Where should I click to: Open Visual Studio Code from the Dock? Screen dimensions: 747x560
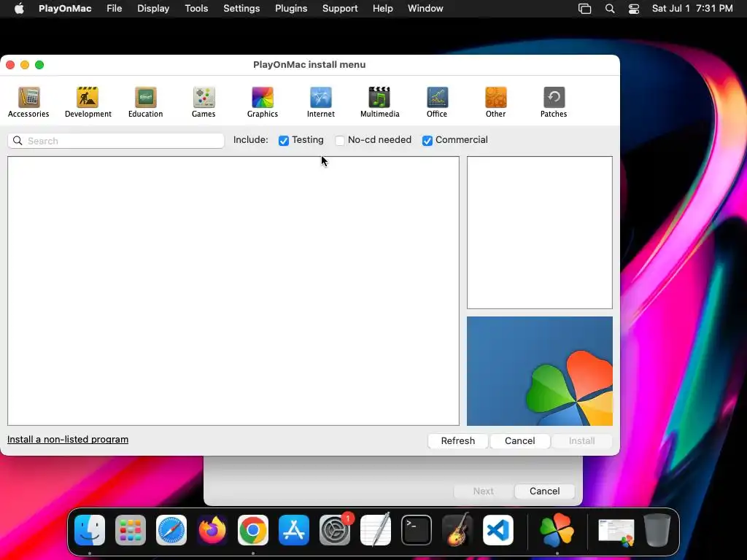pyautogui.click(x=498, y=530)
